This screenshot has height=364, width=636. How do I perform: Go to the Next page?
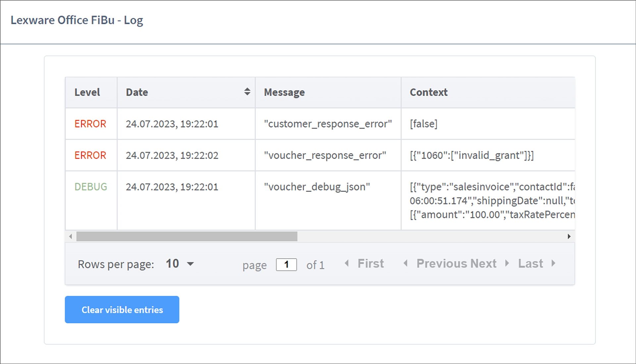coord(490,264)
